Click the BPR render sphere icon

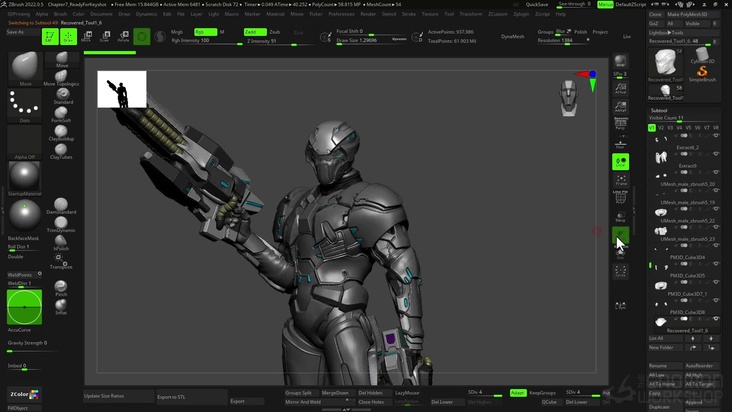620,60
